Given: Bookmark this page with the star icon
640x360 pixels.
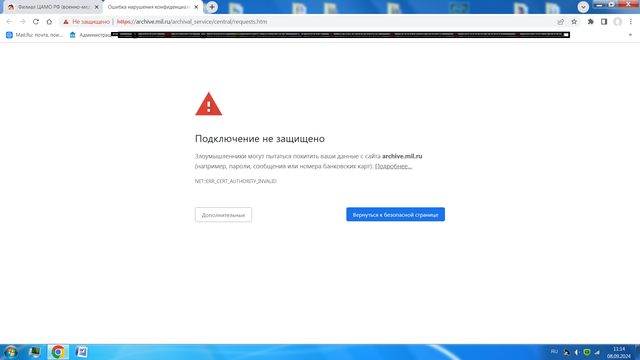Looking at the screenshot, I should point(574,22).
